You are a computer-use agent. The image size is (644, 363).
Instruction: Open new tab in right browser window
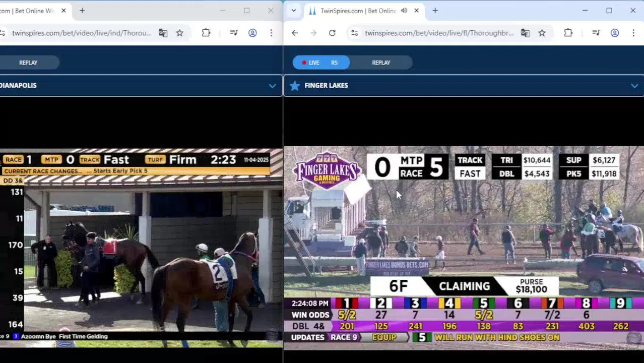(435, 11)
